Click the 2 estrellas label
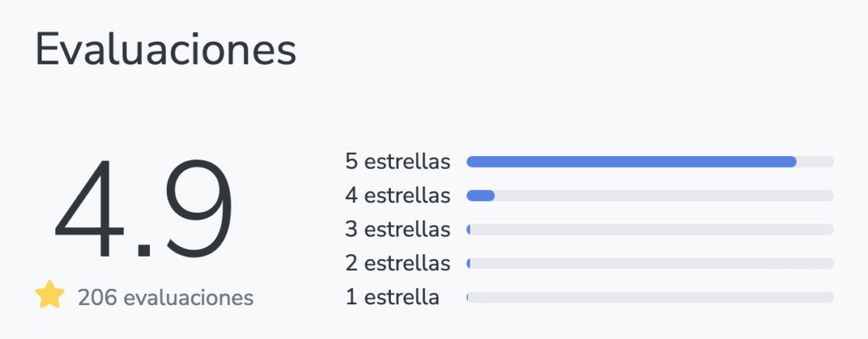This screenshot has height=339, width=868. coord(398,264)
